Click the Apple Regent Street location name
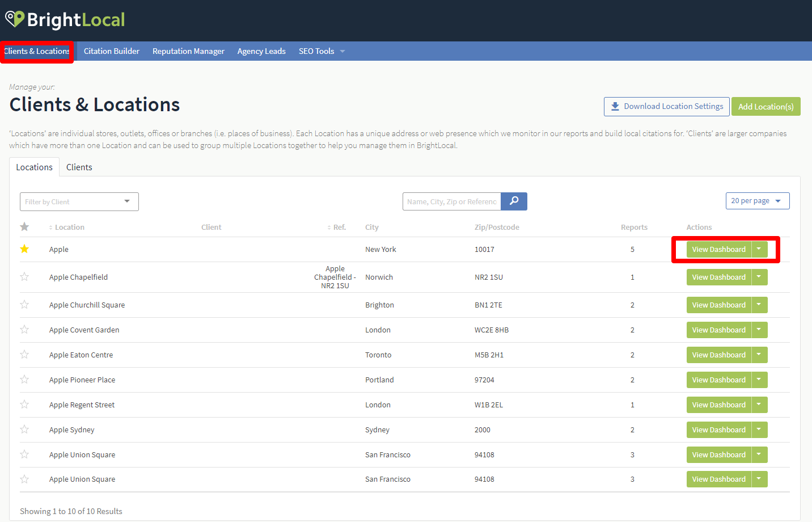Image resolution: width=812 pixels, height=522 pixels. tap(82, 405)
